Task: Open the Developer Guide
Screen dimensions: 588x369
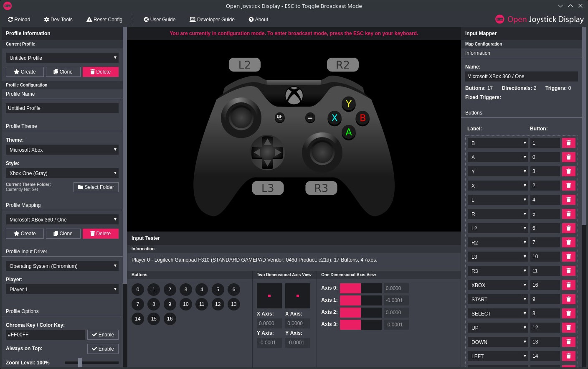Action: pyautogui.click(x=212, y=20)
